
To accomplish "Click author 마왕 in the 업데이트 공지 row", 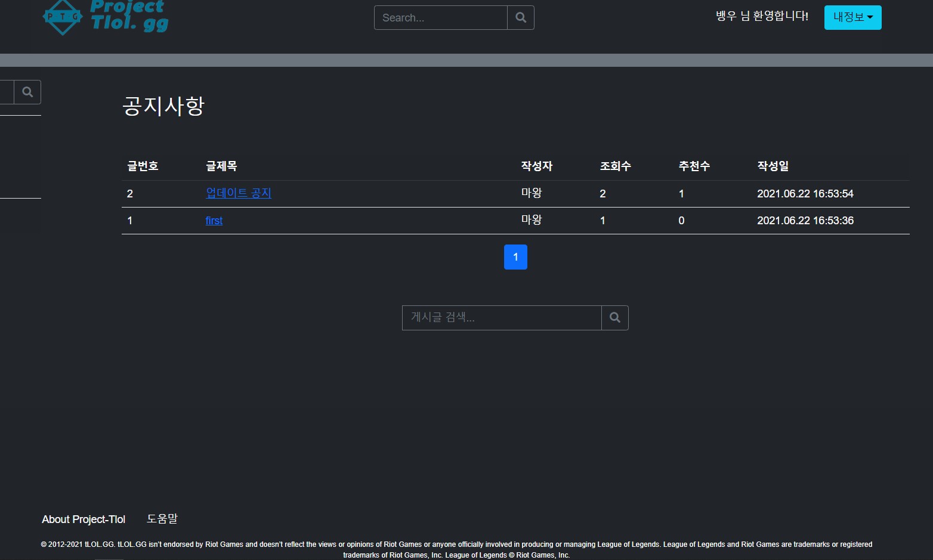I will coord(532,193).
